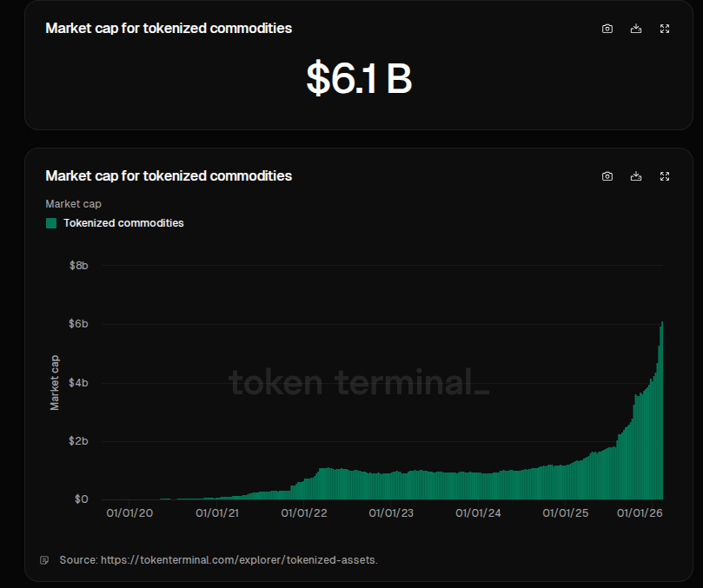This screenshot has width=703, height=588.
Task: Click the camera snapshot icon on the top card
Action: coord(607,28)
